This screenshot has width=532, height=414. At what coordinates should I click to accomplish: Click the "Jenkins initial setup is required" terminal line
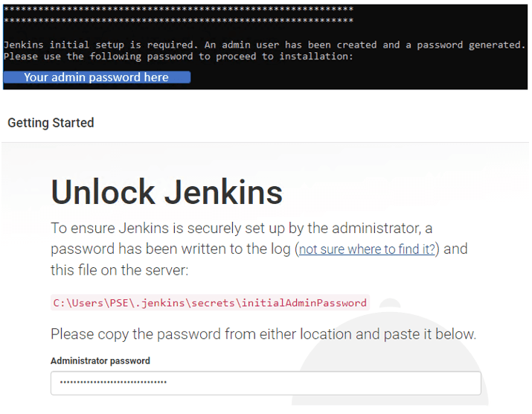[x=100, y=45]
